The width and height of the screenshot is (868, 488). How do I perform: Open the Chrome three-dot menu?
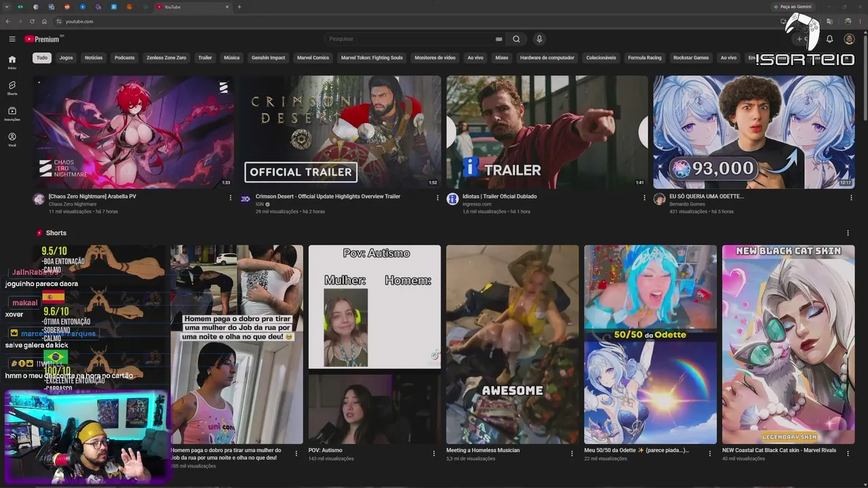[x=860, y=22]
